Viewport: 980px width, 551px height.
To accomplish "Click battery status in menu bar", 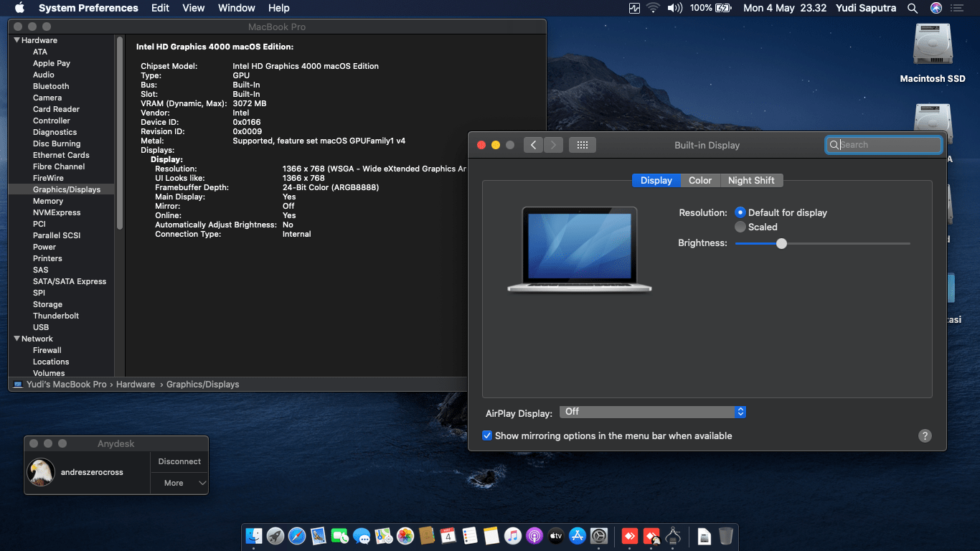I will [710, 8].
